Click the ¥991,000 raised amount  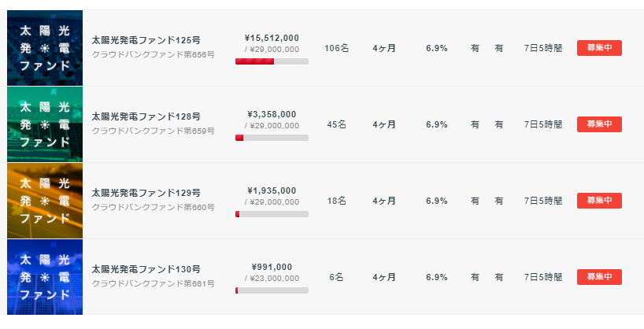pos(272,268)
